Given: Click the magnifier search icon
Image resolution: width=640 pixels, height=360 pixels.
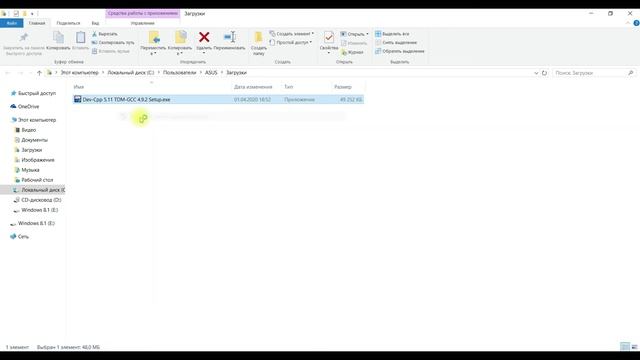Looking at the screenshot, I should click(631, 73).
